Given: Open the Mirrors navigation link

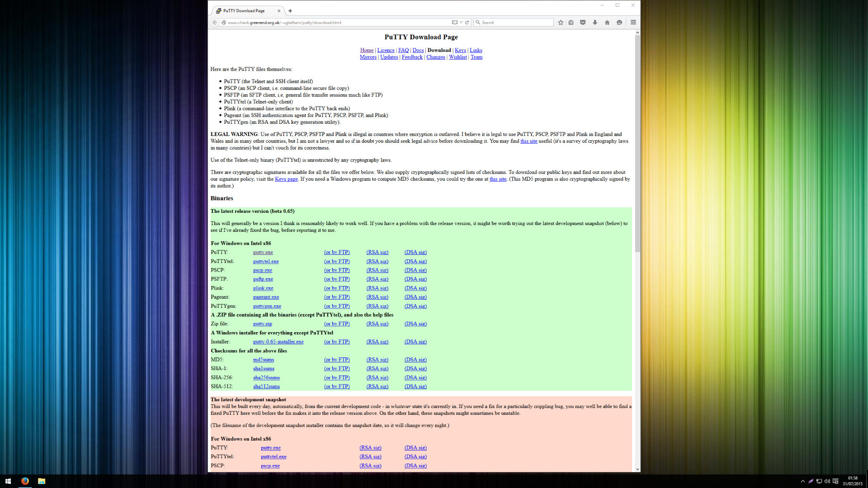Looking at the screenshot, I should pos(368,57).
